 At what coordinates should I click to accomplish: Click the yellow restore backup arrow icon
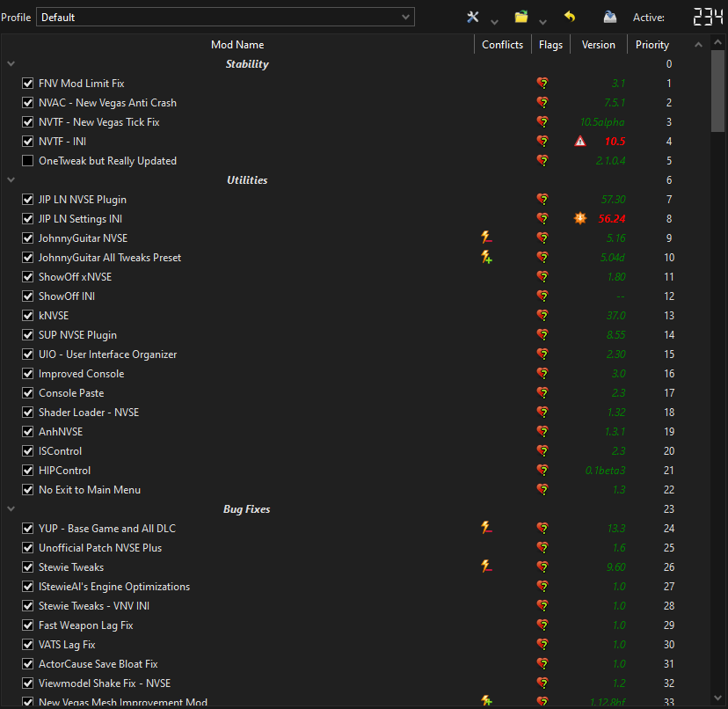tap(570, 18)
